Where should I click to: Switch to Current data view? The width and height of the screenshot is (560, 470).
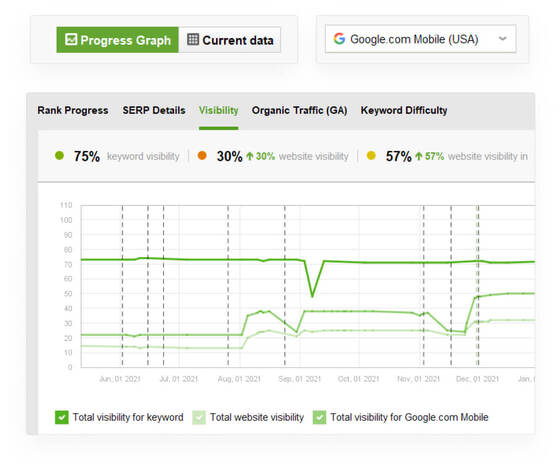coord(230,40)
